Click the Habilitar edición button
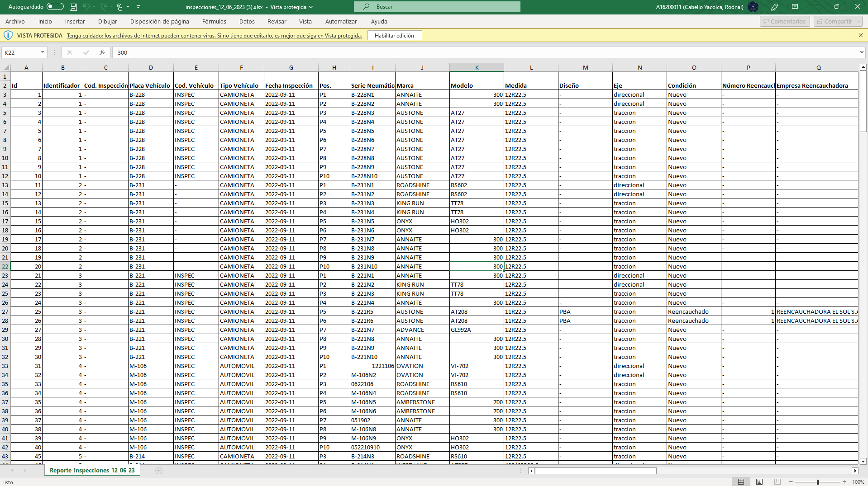 click(x=394, y=35)
